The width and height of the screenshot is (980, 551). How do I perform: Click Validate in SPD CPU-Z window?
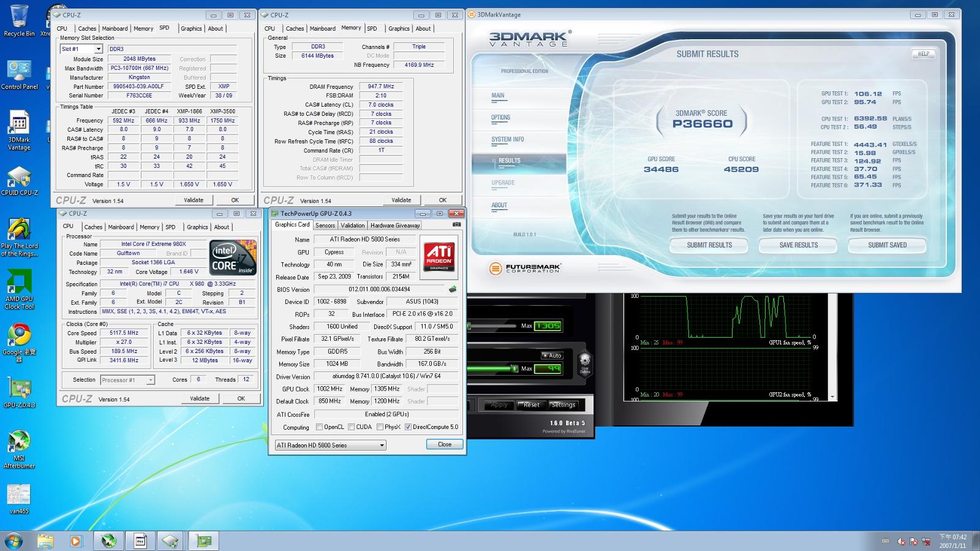click(x=194, y=200)
